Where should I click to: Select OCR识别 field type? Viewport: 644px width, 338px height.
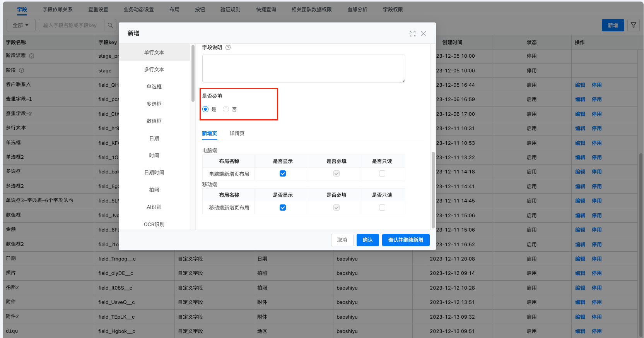coord(154,224)
